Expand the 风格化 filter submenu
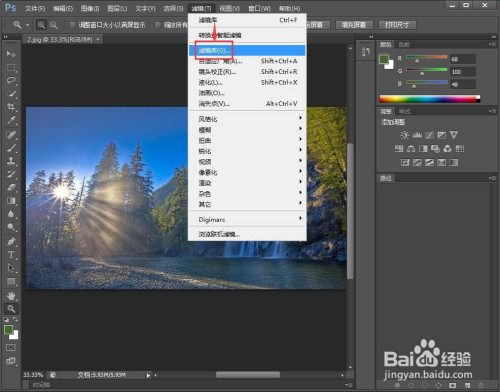Screen dimensions: 500x392 click(x=247, y=119)
